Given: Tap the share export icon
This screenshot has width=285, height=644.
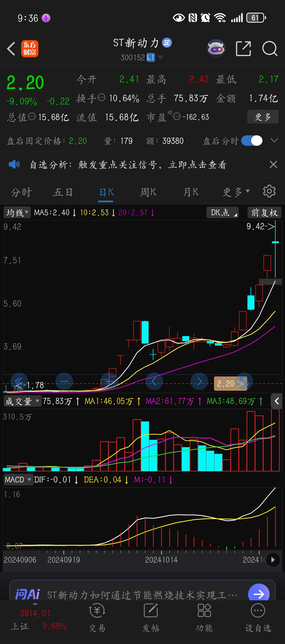Looking at the screenshot, I should [243, 48].
